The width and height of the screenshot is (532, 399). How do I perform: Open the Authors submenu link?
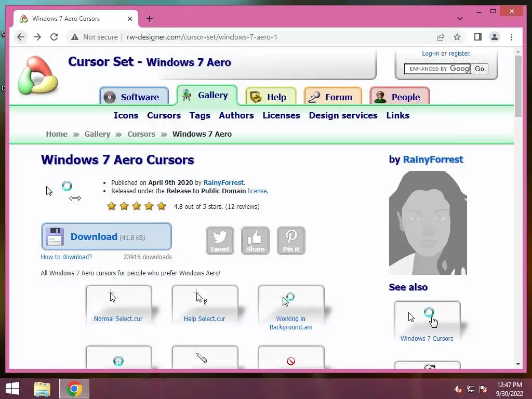click(236, 115)
